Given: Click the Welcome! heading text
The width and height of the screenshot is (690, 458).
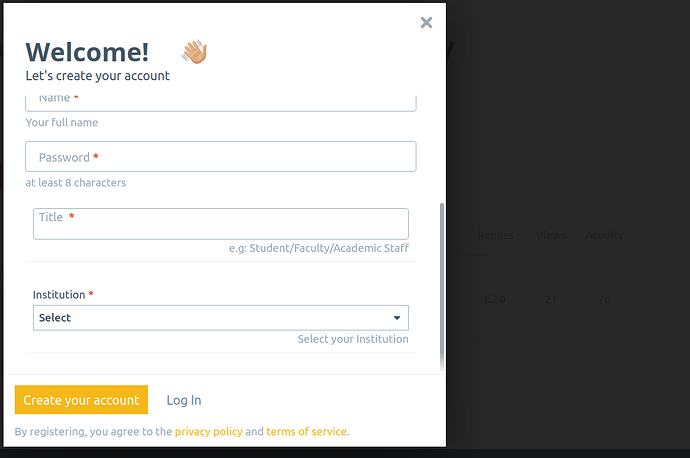Looking at the screenshot, I should pyautogui.click(x=87, y=52).
